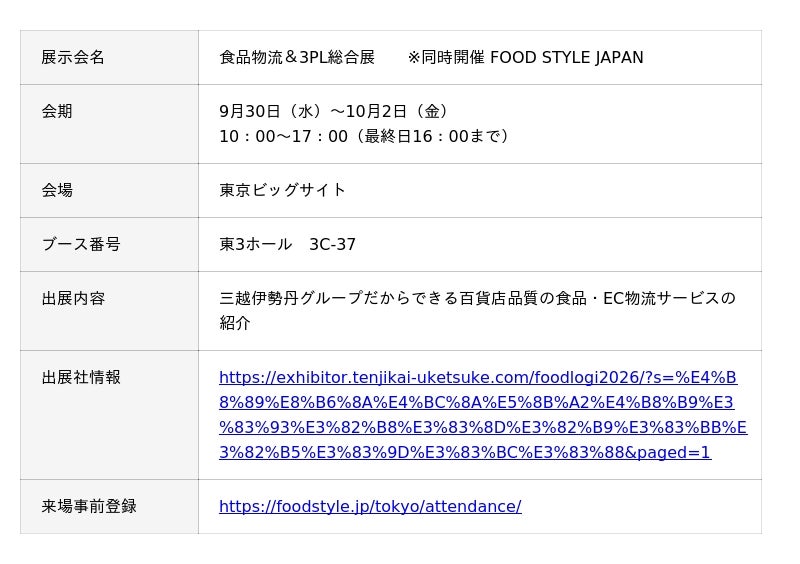The width and height of the screenshot is (800, 564).
Task: Click the 東京ビッグサイト venue text
Action: pos(283,190)
